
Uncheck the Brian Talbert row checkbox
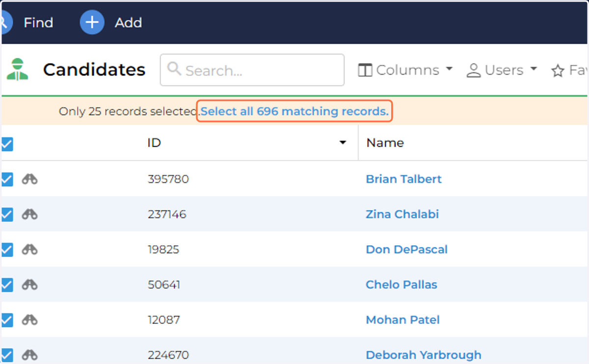pos(7,180)
